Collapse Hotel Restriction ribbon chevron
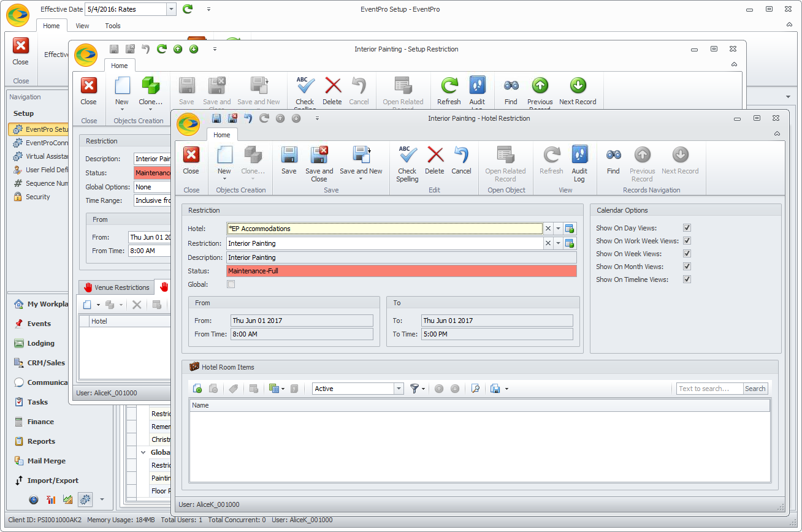Screen dimensions: 802x532 pos(777,134)
